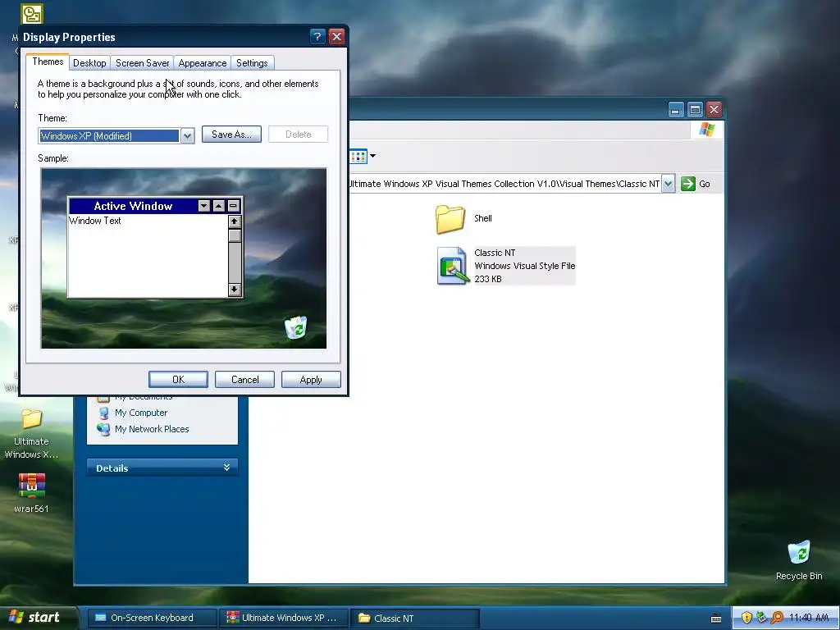Click the Views toolbar icon in Explorer
Image resolution: width=840 pixels, height=630 pixels.
click(x=358, y=157)
